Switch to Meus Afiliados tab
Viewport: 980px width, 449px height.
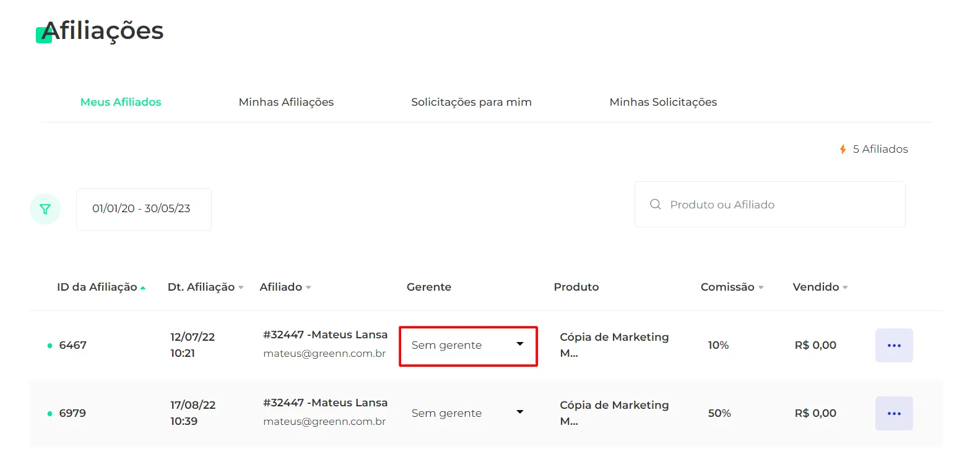121,102
